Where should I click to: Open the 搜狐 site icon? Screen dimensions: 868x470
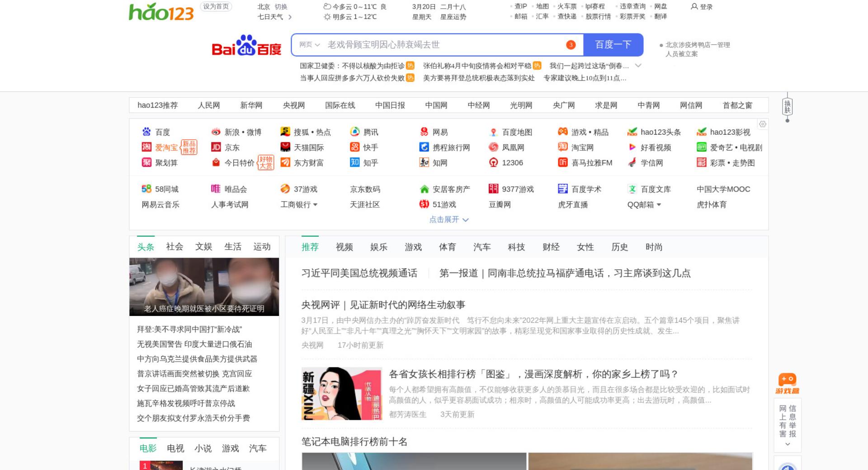point(285,132)
